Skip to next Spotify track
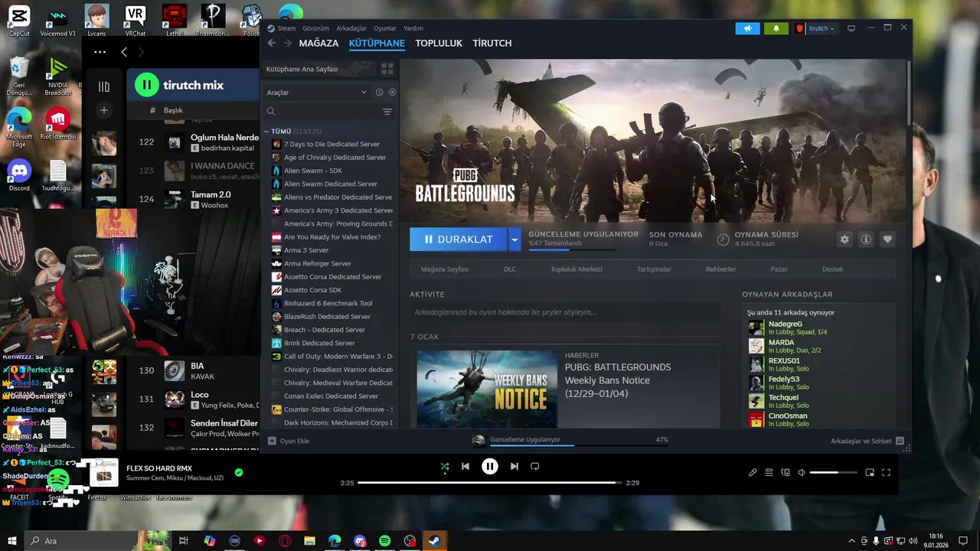Viewport: 980px width, 551px height. (514, 466)
